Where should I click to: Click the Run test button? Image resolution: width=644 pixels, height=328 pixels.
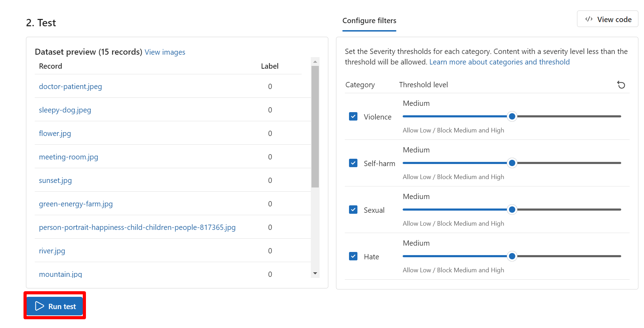click(x=55, y=306)
